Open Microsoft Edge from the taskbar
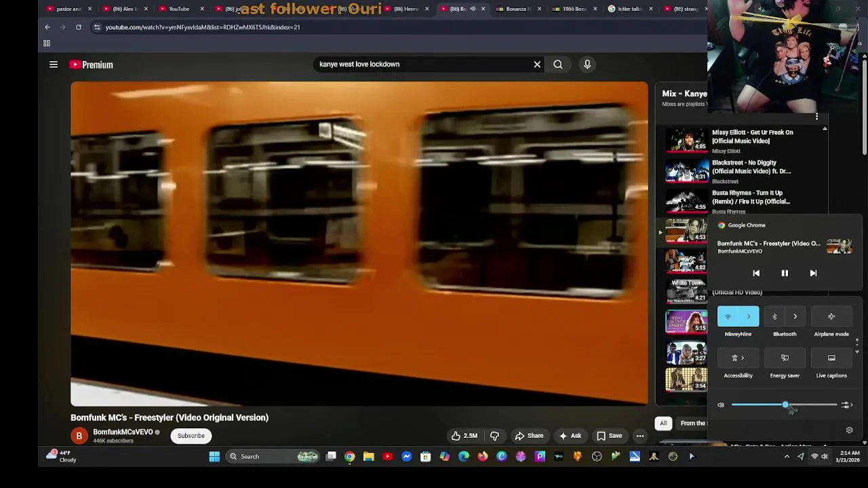 (x=463, y=457)
